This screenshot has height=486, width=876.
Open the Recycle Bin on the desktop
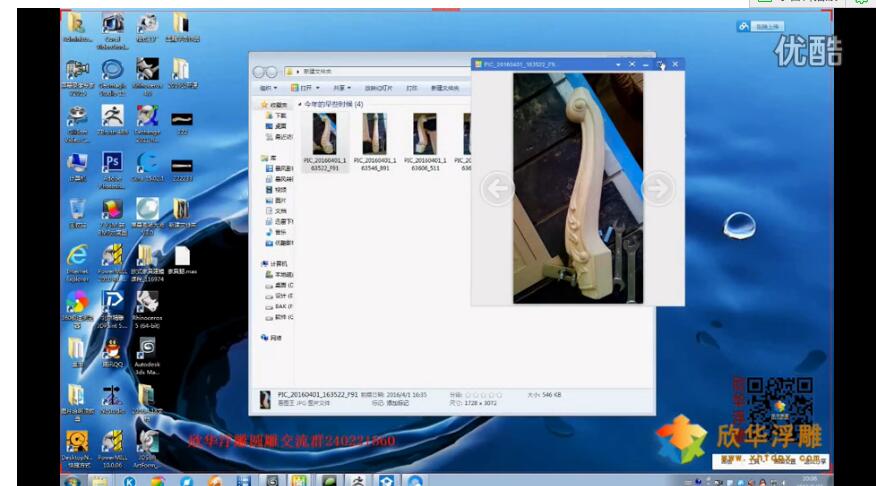tap(78, 213)
